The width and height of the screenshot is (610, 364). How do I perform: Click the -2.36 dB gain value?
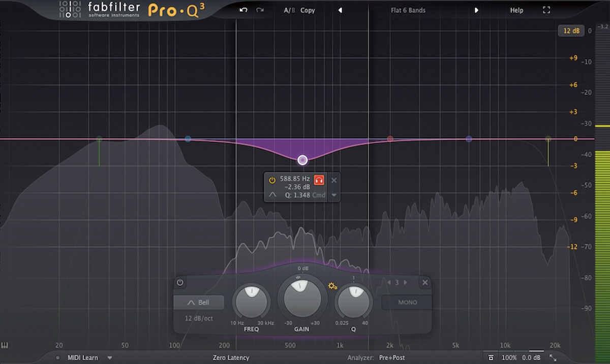[x=298, y=186]
